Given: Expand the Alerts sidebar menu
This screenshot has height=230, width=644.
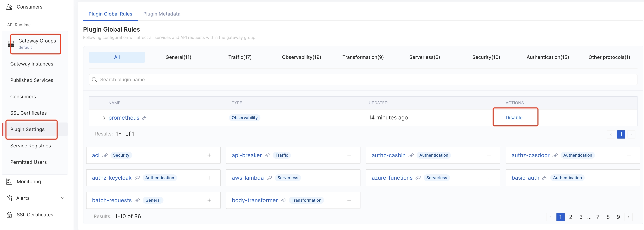Looking at the screenshot, I should coord(62,198).
